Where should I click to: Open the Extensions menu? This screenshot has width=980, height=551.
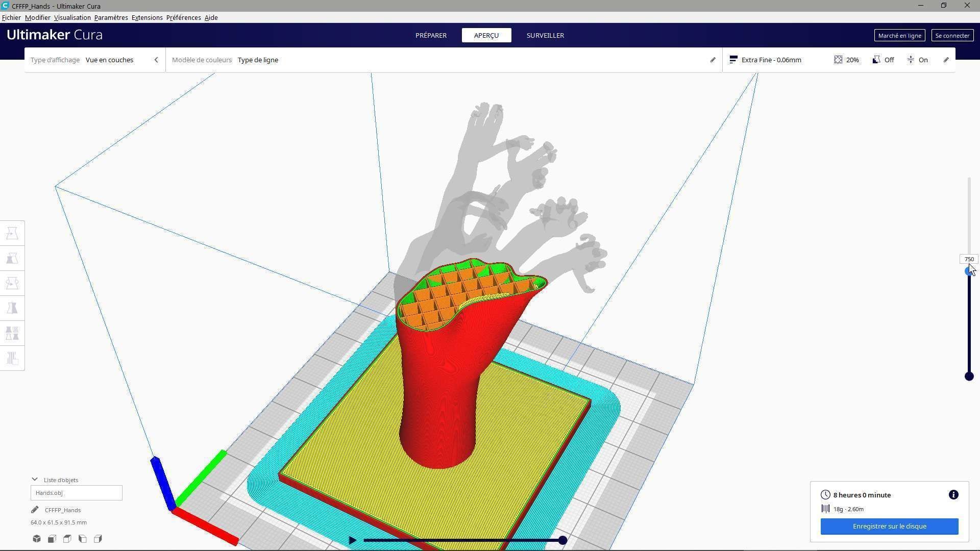[x=147, y=17]
